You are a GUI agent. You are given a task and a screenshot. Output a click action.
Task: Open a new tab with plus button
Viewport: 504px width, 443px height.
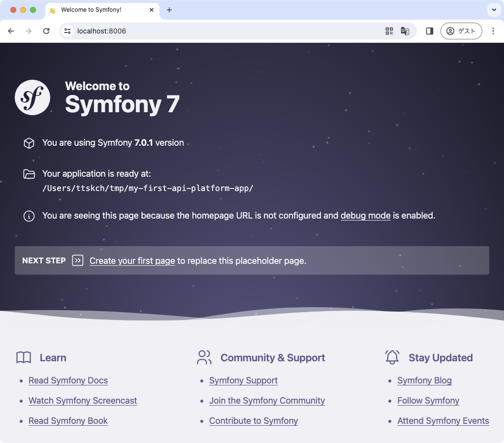169,10
